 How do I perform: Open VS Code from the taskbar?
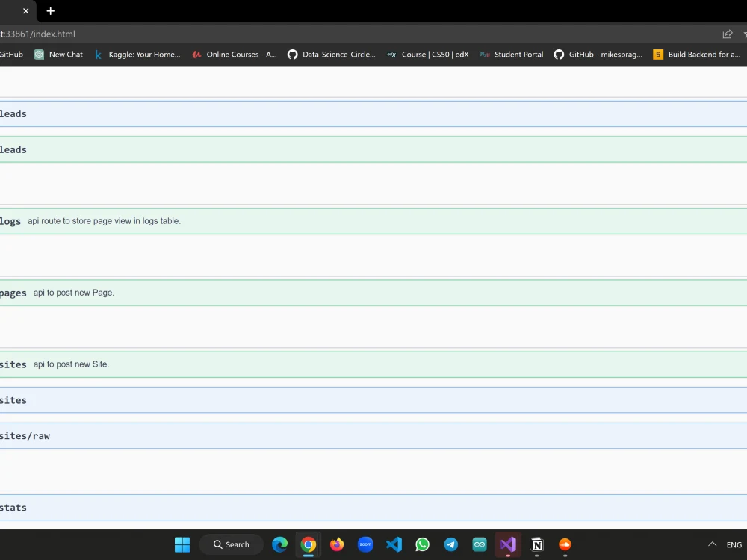(x=394, y=544)
